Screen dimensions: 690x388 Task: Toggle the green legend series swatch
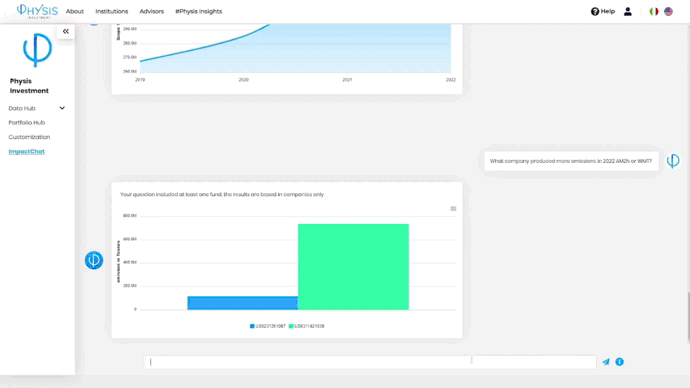[291, 326]
